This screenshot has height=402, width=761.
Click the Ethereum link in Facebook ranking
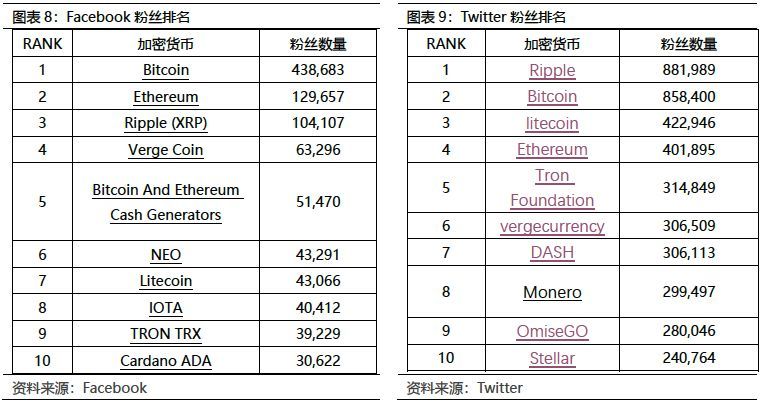[165, 97]
